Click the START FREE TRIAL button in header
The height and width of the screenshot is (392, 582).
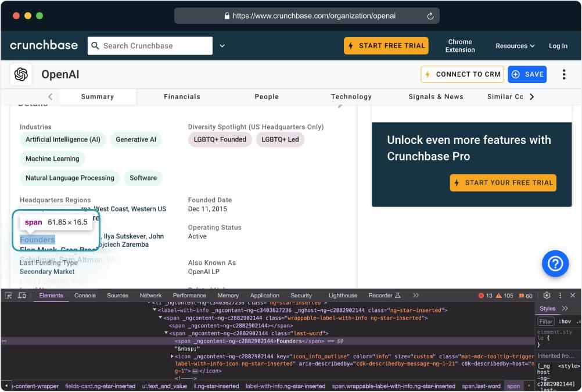point(386,46)
